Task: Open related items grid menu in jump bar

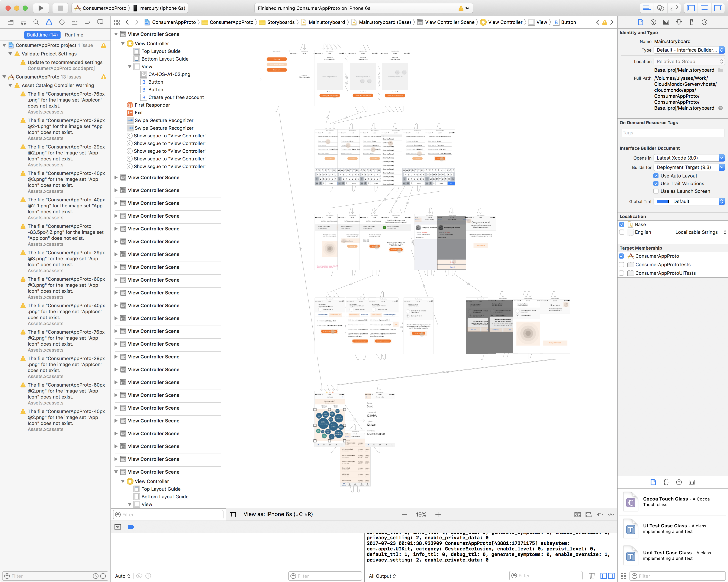Action: tap(117, 22)
